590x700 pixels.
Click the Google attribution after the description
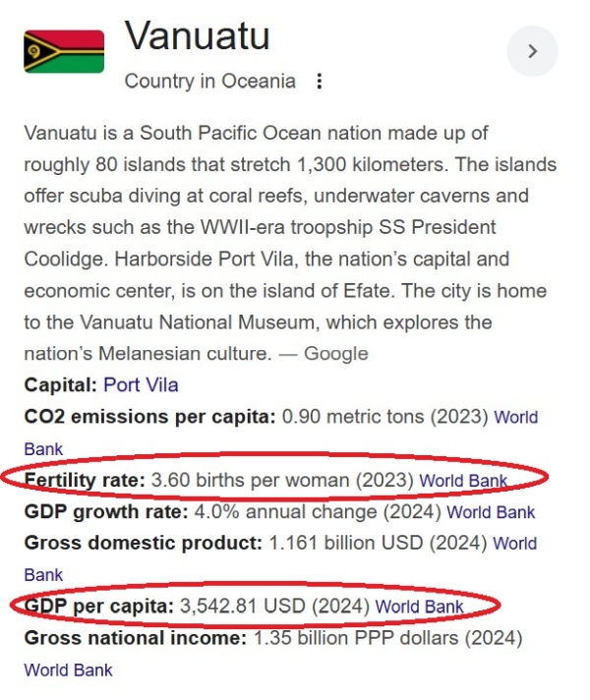(x=335, y=354)
